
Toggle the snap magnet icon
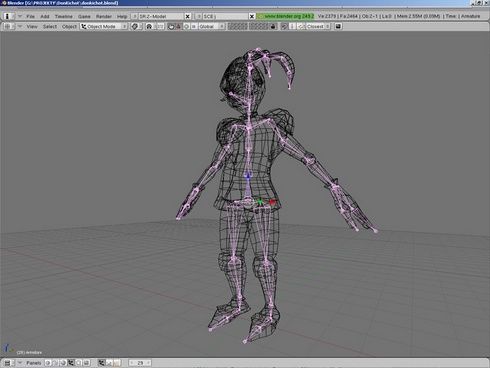point(284,26)
